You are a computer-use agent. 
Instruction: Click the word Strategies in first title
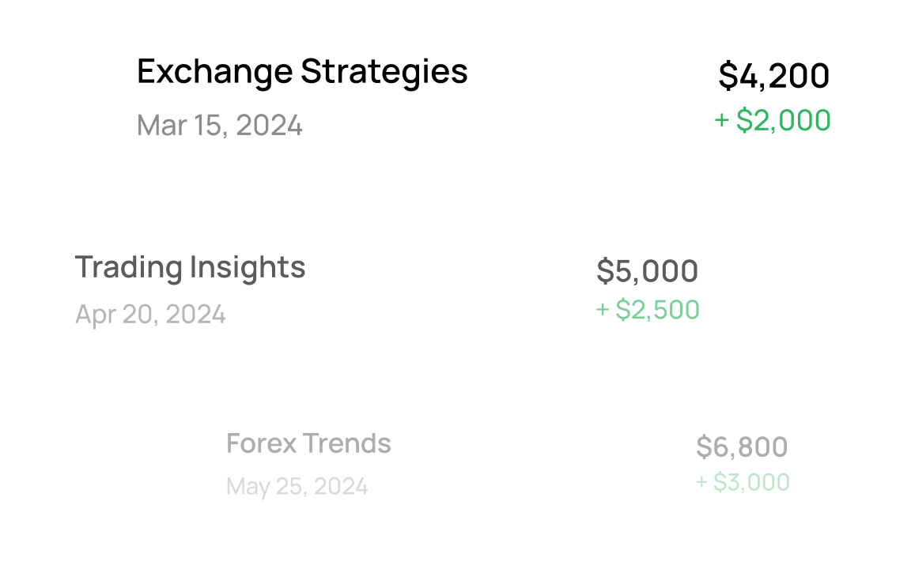(384, 73)
